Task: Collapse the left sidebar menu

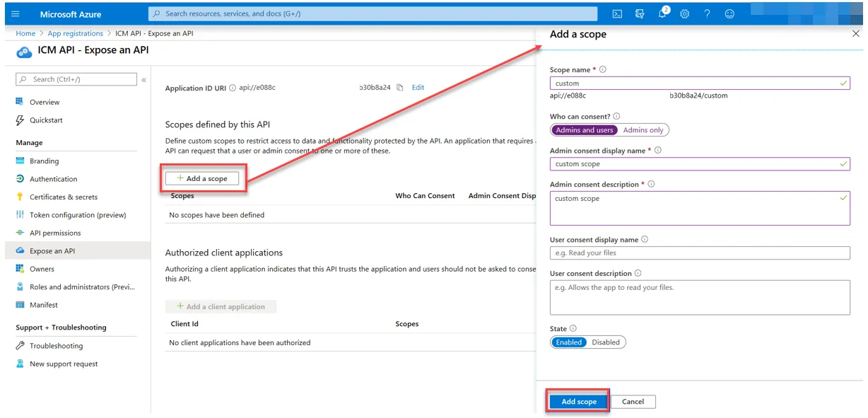Action: point(143,80)
